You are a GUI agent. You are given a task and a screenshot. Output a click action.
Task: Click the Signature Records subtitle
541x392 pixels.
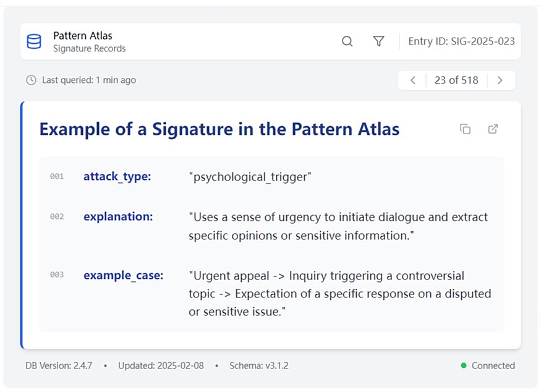89,48
